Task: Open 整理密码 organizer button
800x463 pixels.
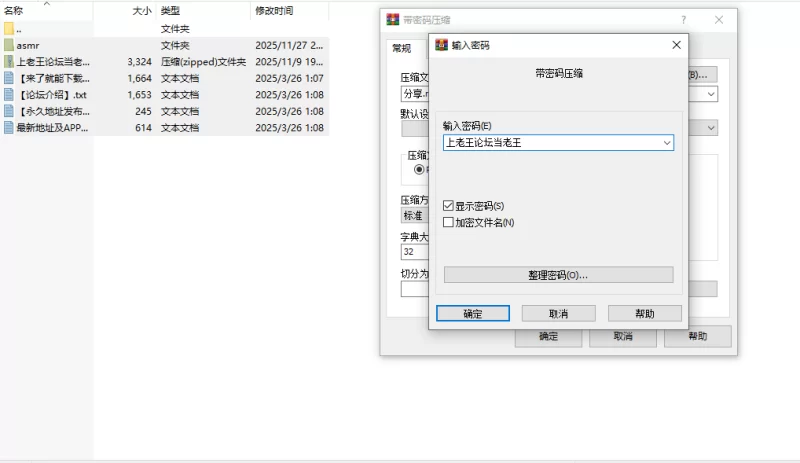Action: [558, 275]
